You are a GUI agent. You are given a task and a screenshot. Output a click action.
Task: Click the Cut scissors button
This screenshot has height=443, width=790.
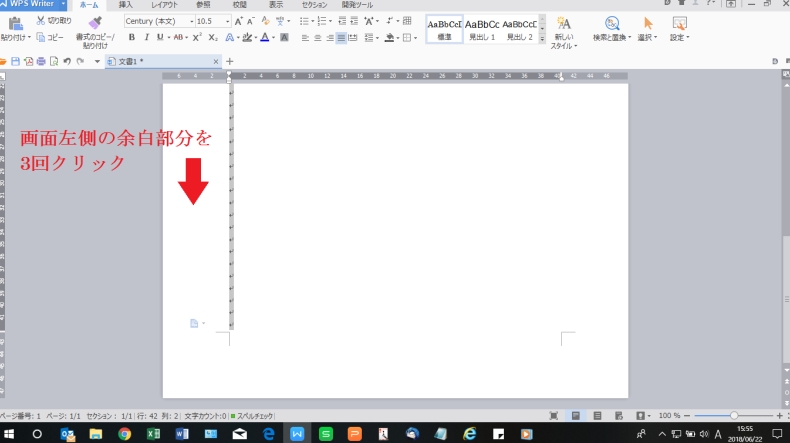54,20
